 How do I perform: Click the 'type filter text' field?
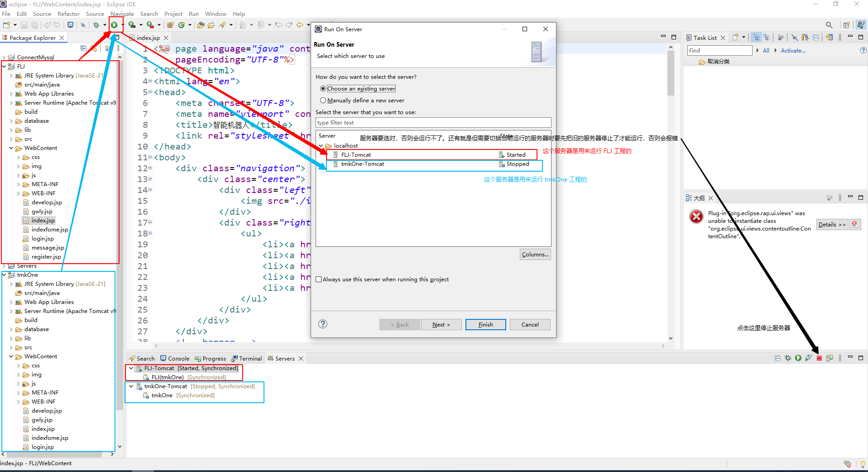coord(433,123)
